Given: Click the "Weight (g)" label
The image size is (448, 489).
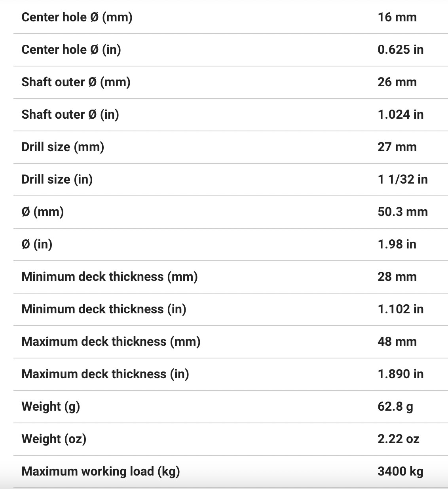Looking at the screenshot, I should coord(51,407).
